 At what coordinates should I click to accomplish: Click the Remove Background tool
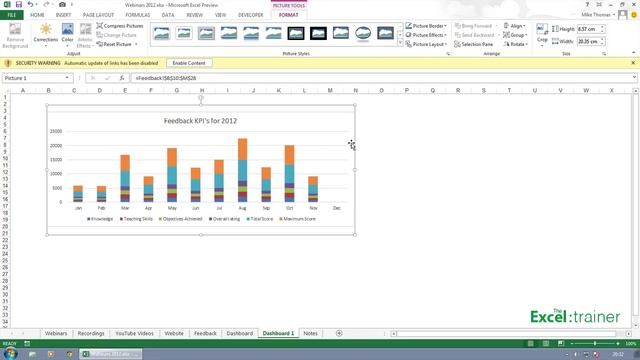click(x=15, y=36)
